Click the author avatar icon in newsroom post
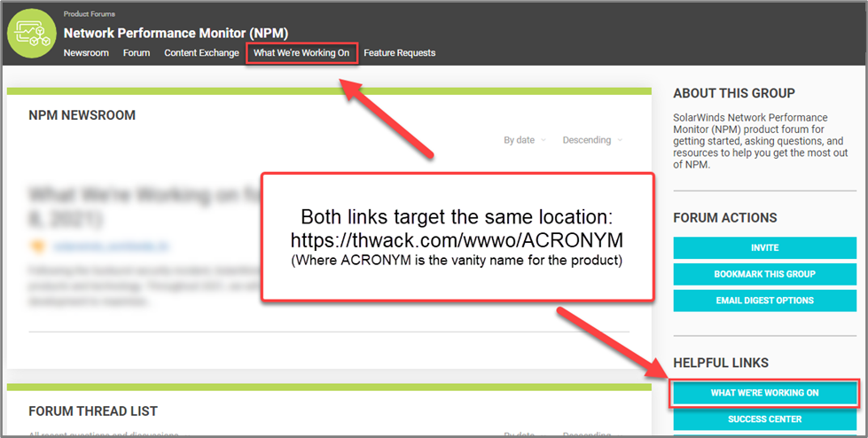868x438 pixels. 38,246
